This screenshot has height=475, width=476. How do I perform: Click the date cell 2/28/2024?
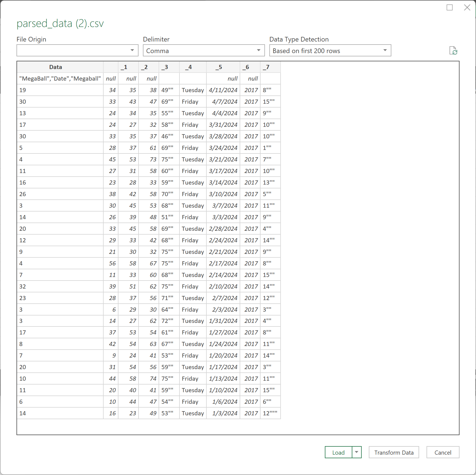coord(223,229)
